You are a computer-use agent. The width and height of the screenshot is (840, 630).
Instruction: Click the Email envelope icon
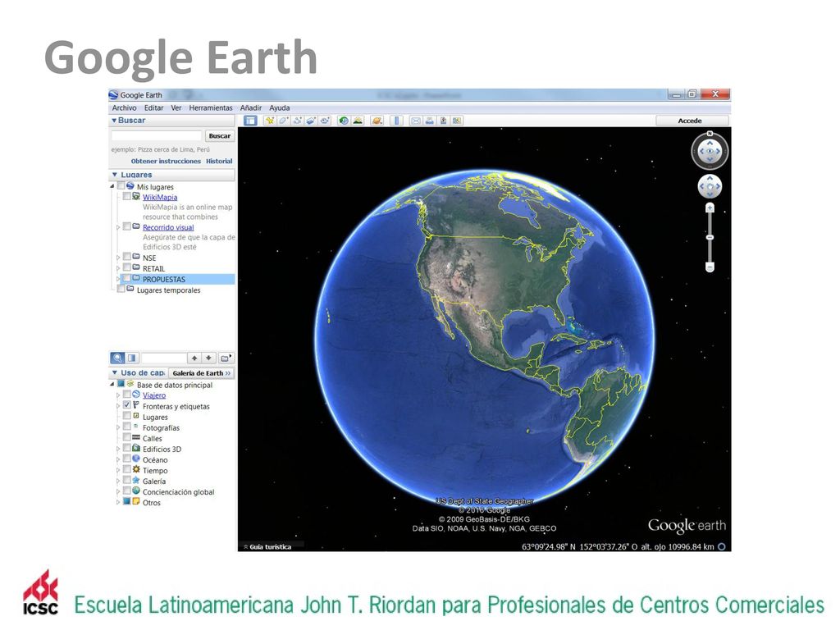click(x=416, y=121)
